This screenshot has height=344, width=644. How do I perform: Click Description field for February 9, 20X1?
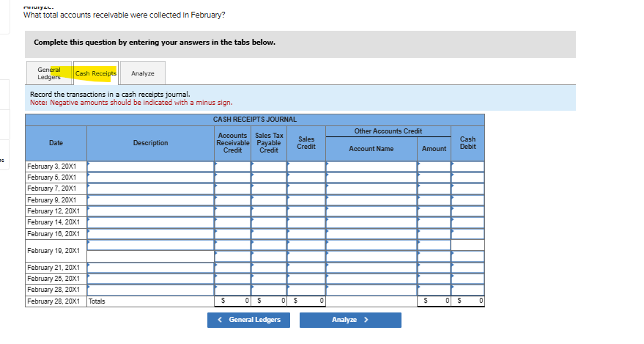(150, 200)
